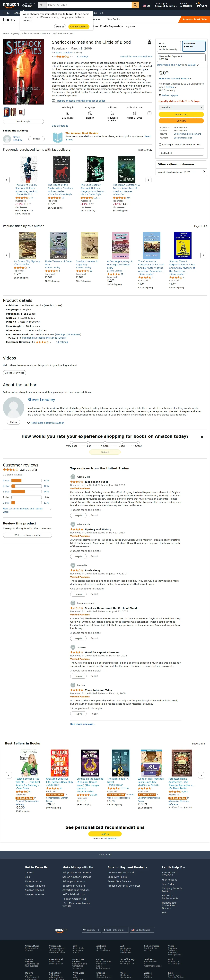Enable the gift receipt checkbox
Screen dimensions: 210x980
[x=160, y=145]
